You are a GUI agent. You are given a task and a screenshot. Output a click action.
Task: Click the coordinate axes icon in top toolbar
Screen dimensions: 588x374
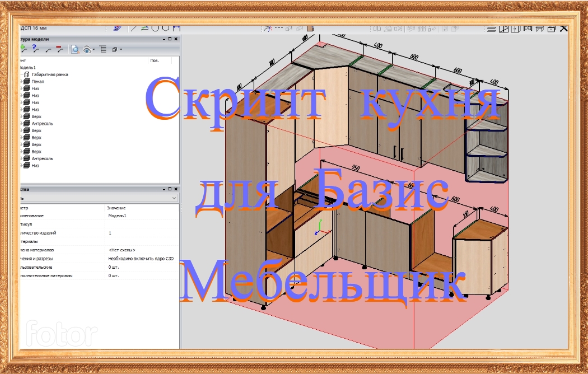pos(268,28)
